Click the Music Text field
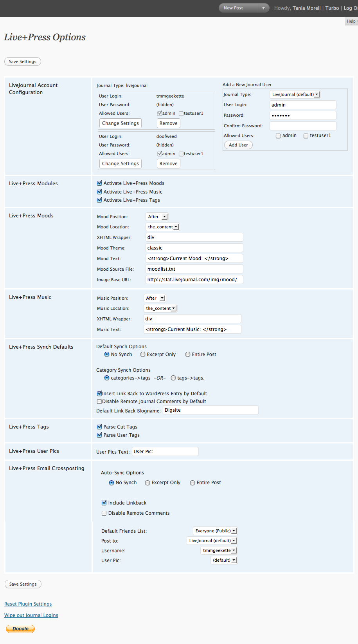Screen dimensions: 358x644 point(192,329)
